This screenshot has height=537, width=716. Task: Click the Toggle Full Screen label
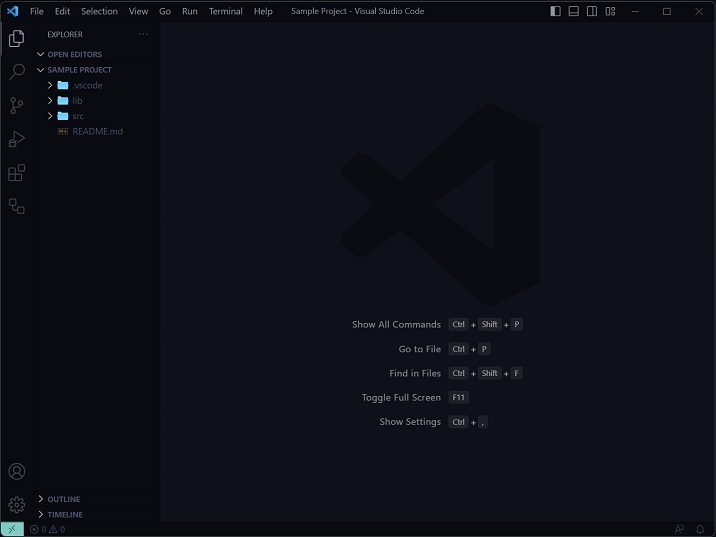coord(401,398)
